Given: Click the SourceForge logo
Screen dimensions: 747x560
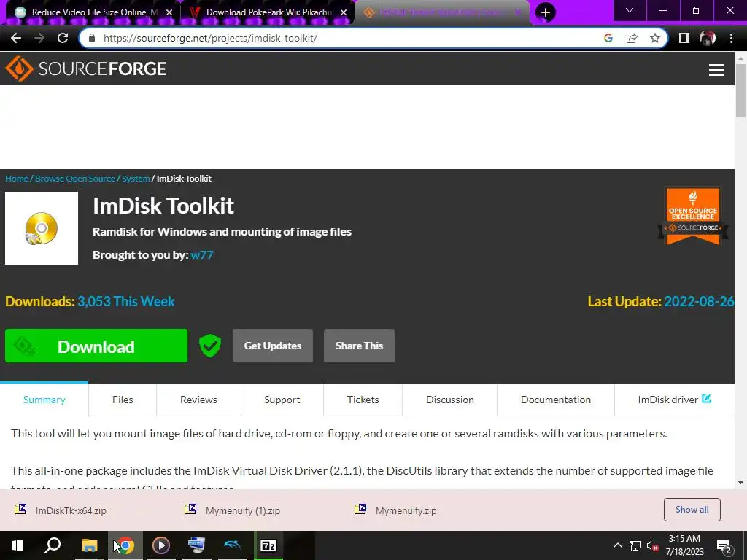Looking at the screenshot, I should tap(86, 69).
